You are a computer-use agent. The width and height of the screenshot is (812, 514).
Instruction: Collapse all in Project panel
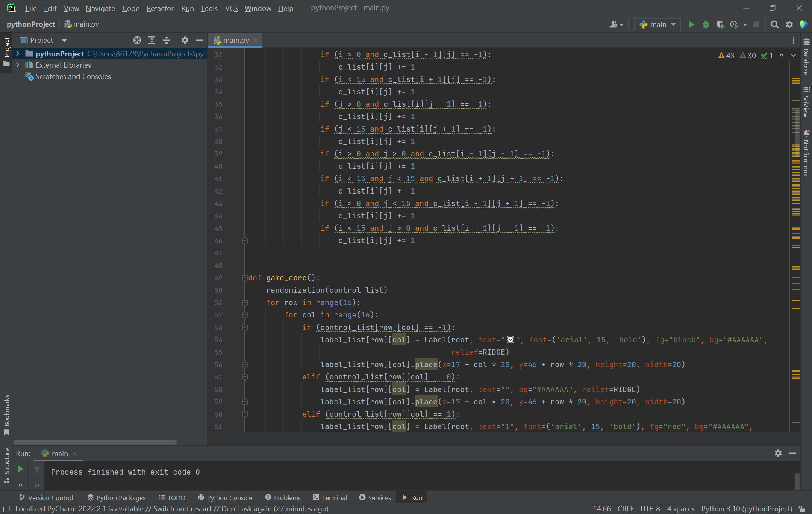167,40
